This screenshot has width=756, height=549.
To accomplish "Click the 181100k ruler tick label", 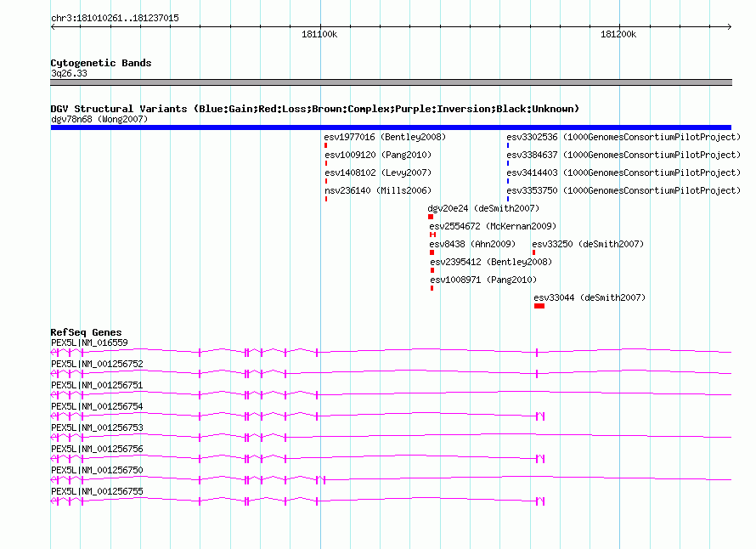I will [x=319, y=34].
